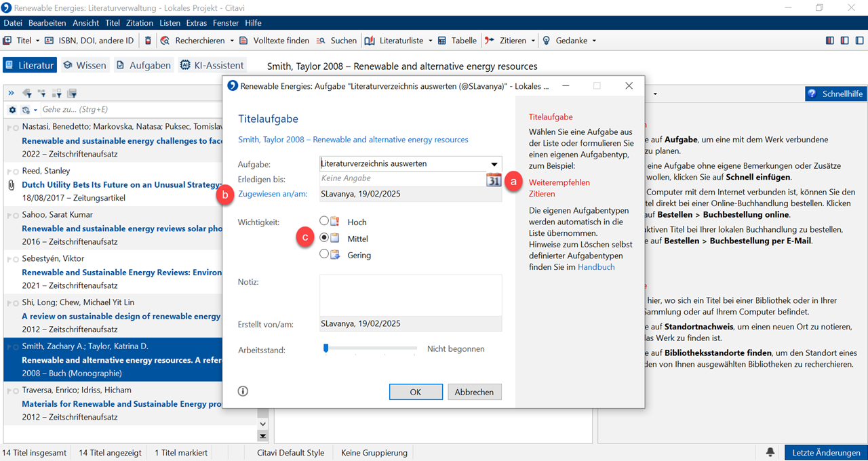Expand the Gedanke dropdown arrow
Viewport: 868px width, 461px height.
[x=594, y=41]
